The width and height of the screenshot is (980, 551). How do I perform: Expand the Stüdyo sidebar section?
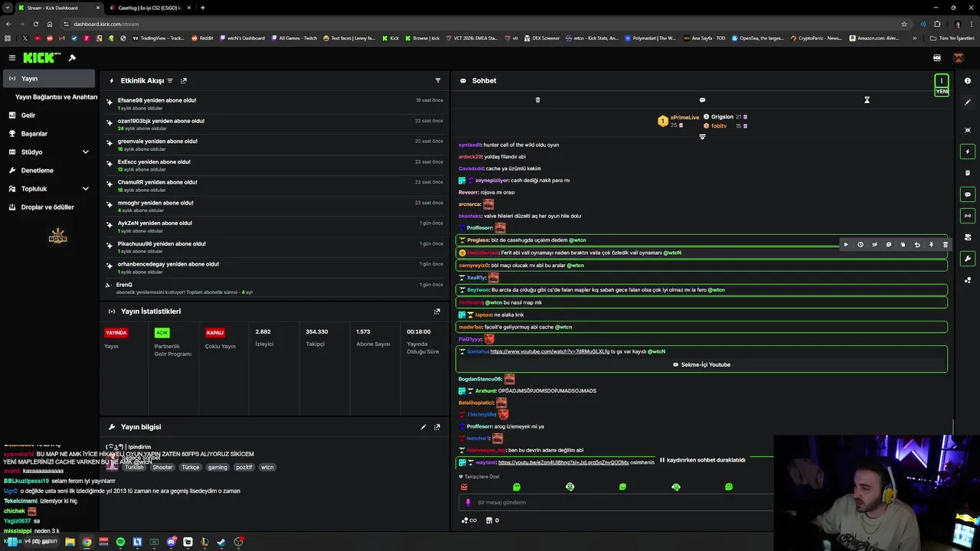pos(85,152)
